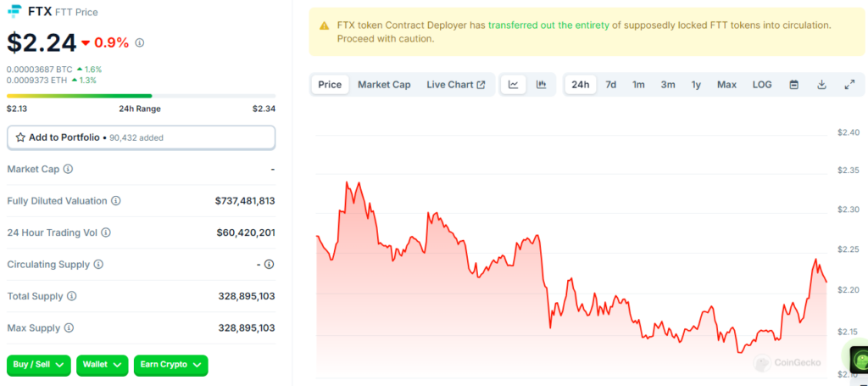Select the 1y time range
This screenshot has width=868, height=386.
point(696,85)
